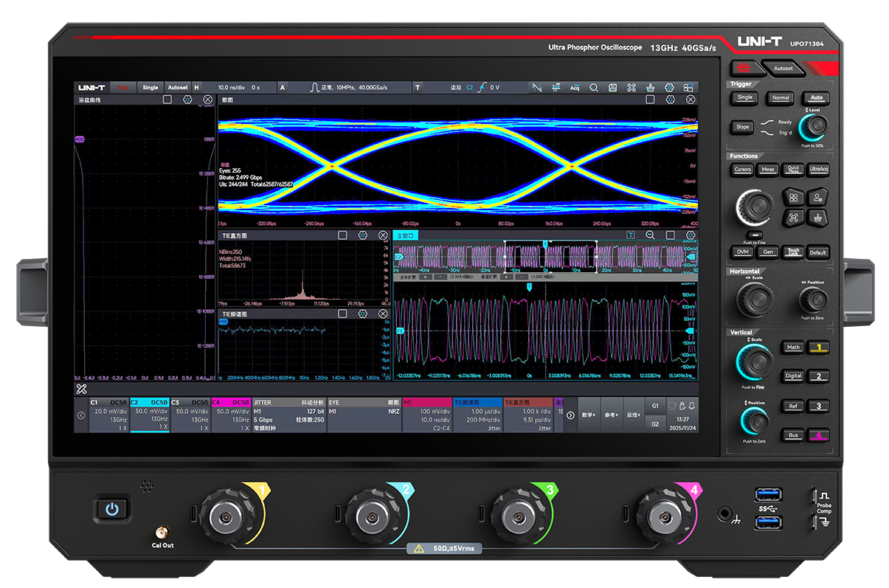The height and width of the screenshot is (588, 889).
Task: Click the on-screen Autoset button
Action: [177, 88]
